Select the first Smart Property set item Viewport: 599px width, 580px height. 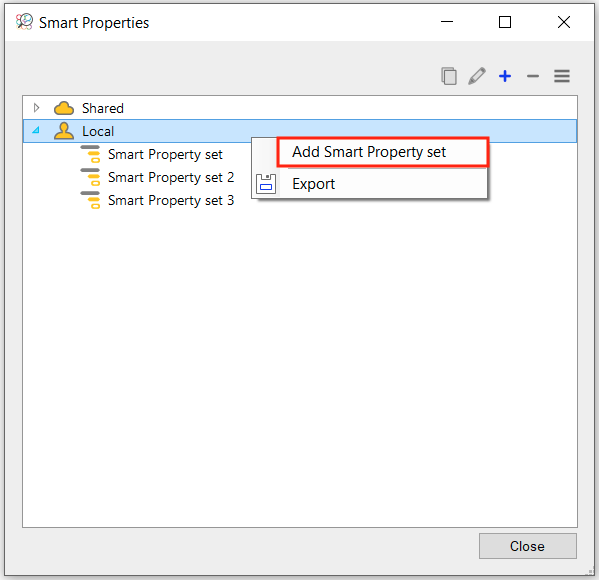click(165, 154)
